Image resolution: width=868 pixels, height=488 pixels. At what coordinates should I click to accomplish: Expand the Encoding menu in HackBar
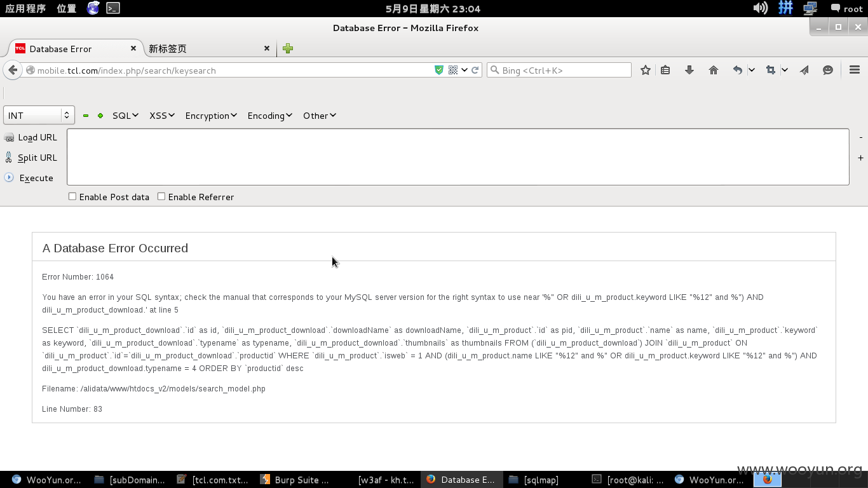[x=270, y=116]
